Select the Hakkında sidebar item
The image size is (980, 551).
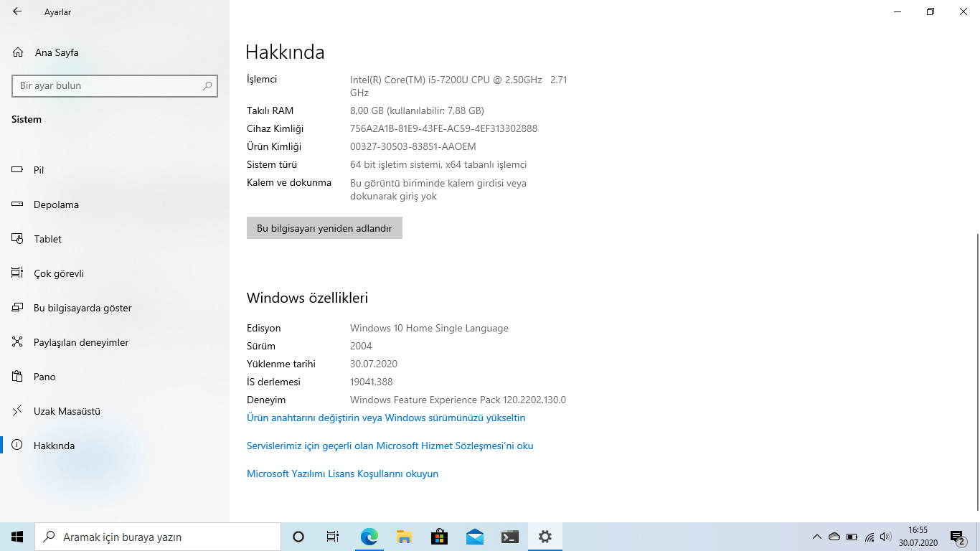pyautogui.click(x=115, y=446)
